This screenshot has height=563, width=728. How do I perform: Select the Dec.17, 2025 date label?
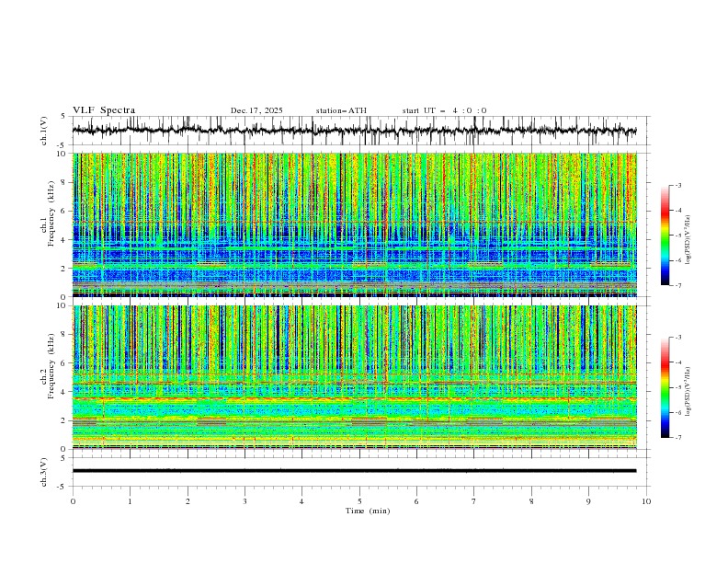[x=256, y=110]
